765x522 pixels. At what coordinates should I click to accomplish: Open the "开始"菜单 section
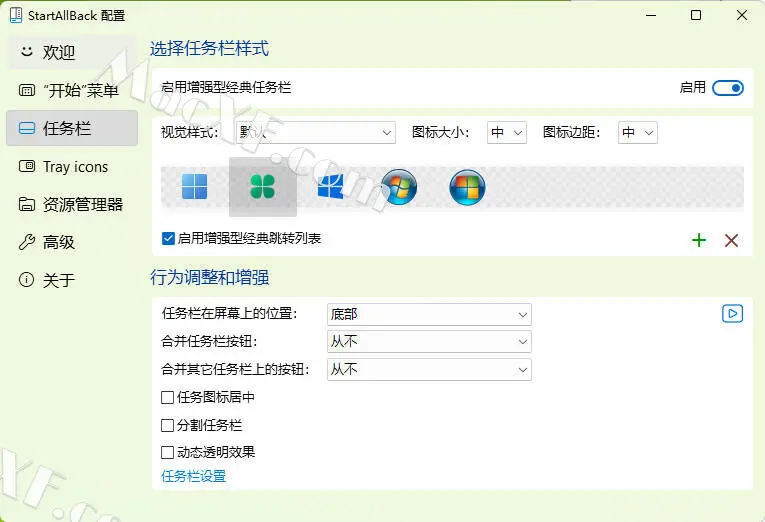(x=72, y=90)
